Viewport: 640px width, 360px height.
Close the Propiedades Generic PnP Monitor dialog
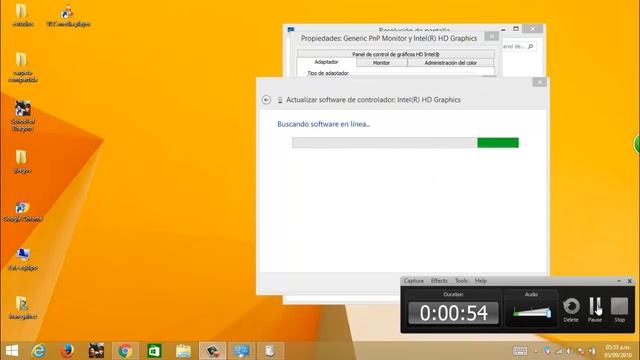coord(491,36)
